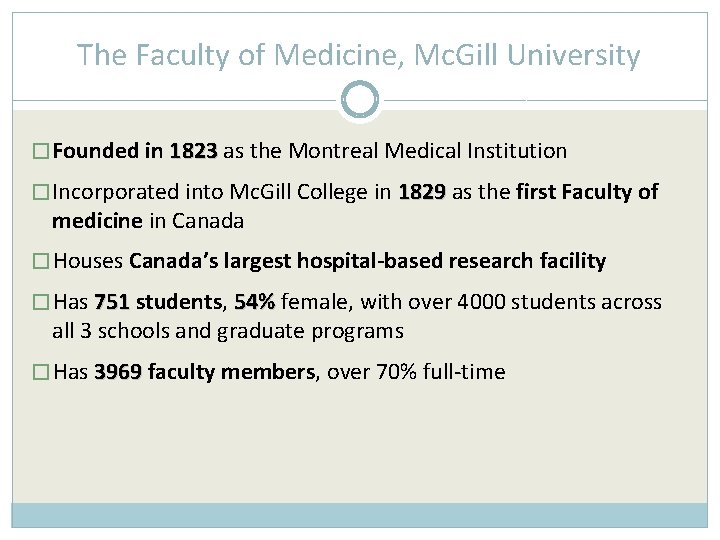Click the bold text 3969 faculty members

(205, 371)
